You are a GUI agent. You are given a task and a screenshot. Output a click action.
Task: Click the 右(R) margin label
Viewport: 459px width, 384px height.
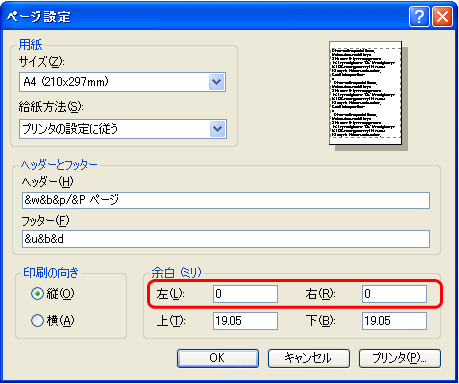pos(320,294)
